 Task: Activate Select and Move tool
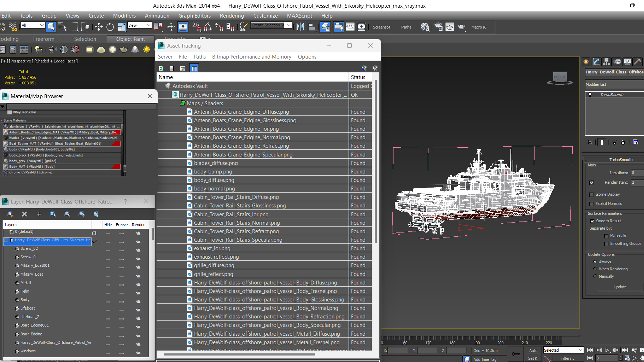(x=99, y=27)
